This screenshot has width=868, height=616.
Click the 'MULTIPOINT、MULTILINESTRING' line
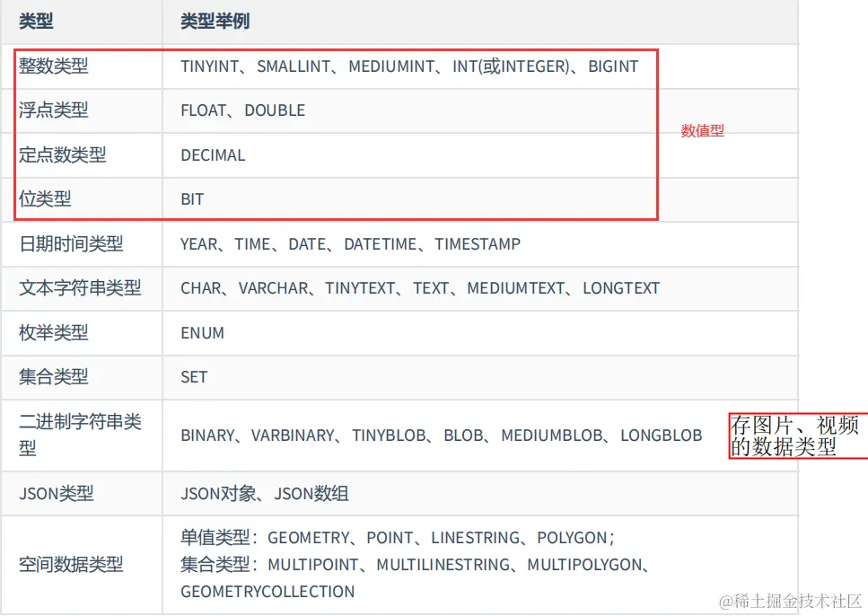point(414,565)
